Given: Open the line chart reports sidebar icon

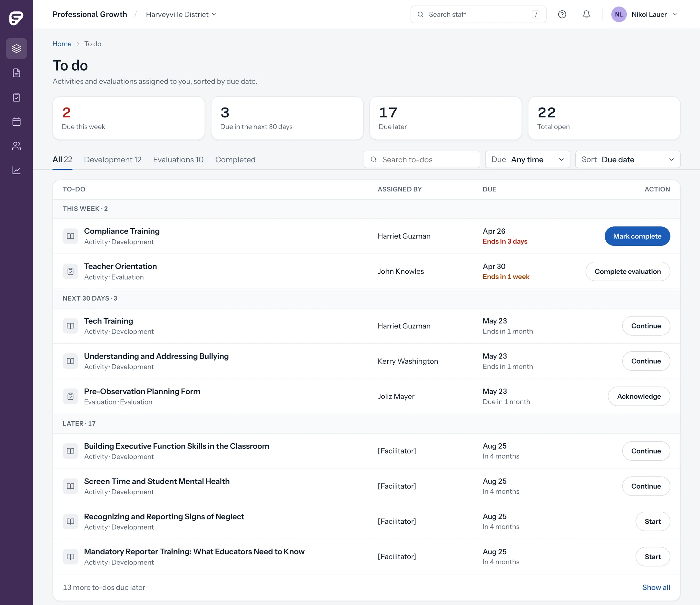Looking at the screenshot, I should pyautogui.click(x=17, y=170).
